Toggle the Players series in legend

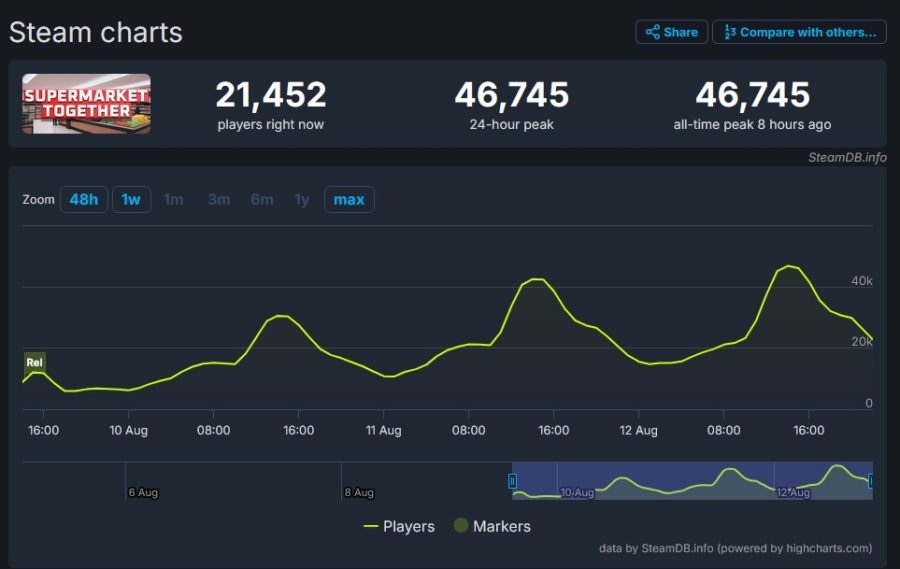click(x=399, y=527)
